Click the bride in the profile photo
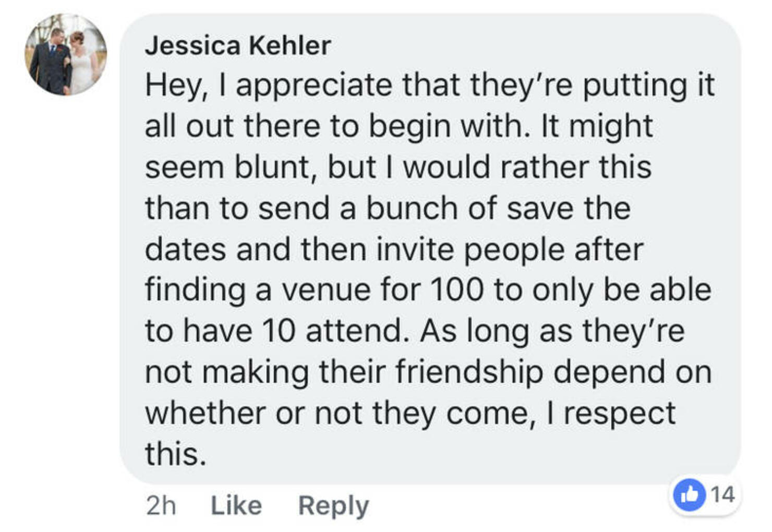The height and width of the screenshot is (532, 772). click(x=82, y=63)
